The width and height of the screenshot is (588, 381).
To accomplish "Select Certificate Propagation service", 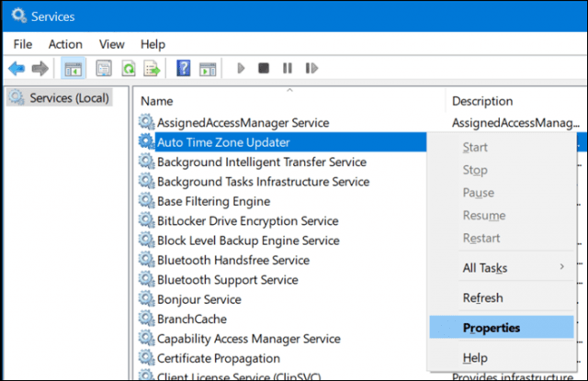I will [219, 358].
